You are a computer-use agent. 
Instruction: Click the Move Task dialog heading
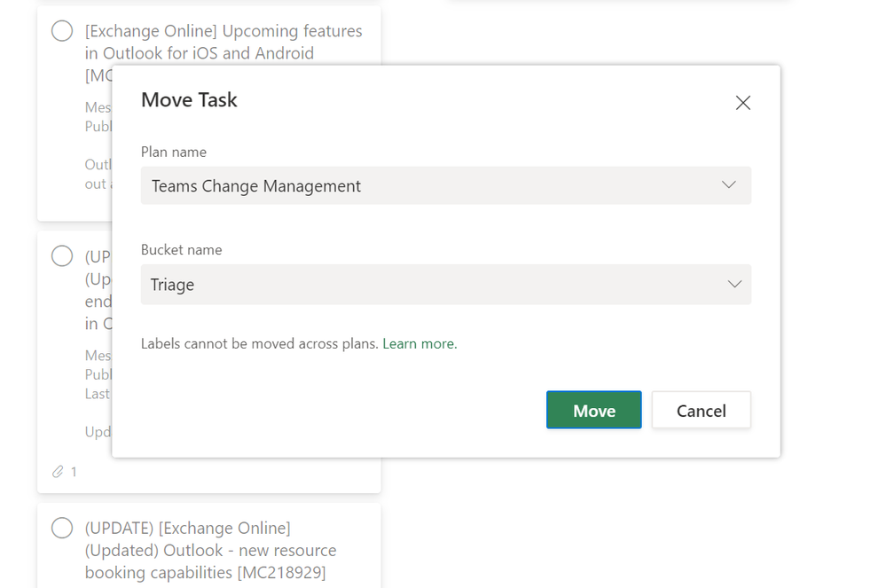[189, 100]
